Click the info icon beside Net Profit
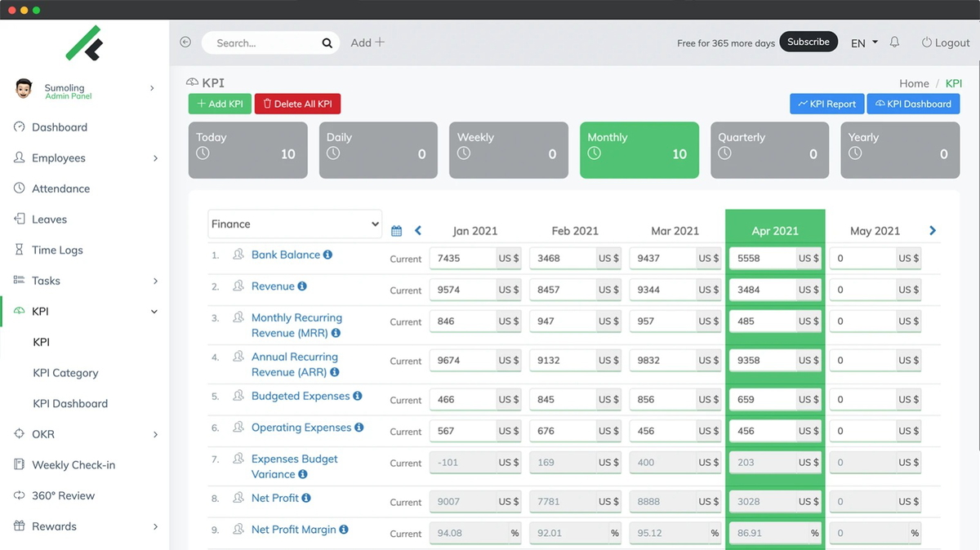Screen dimensions: 980x550 [x=306, y=498]
